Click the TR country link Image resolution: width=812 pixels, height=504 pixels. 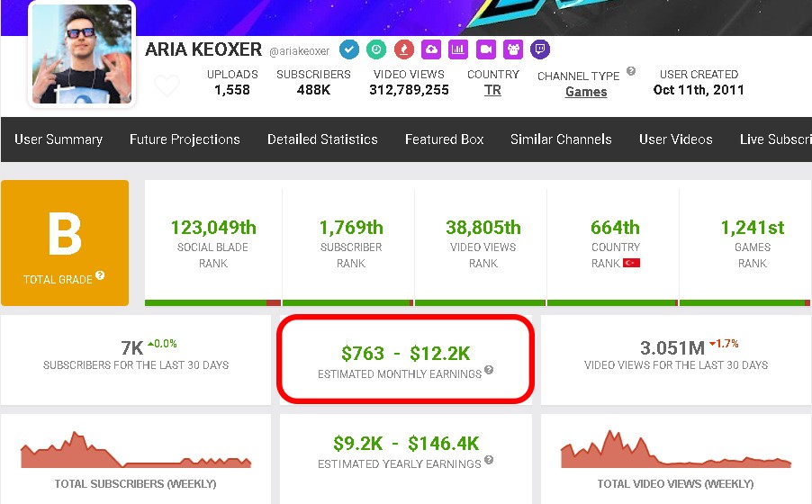[x=492, y=90]
